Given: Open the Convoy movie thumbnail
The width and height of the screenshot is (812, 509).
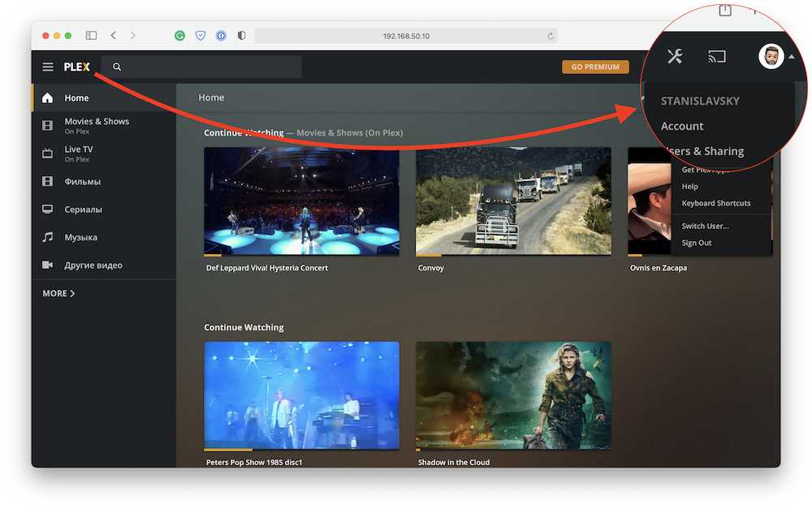Looking at the screenshot, I should (512, 201).
